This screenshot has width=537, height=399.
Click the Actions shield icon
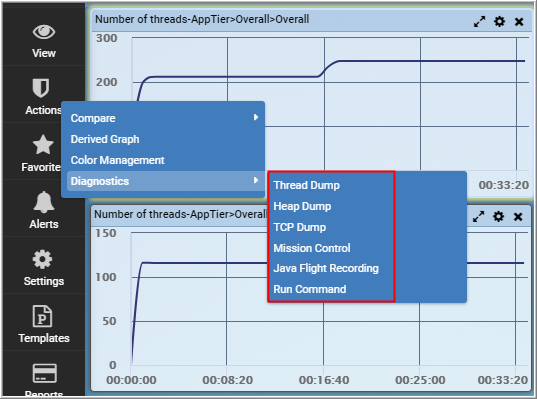pyautogui.click(x=41, y=88)
